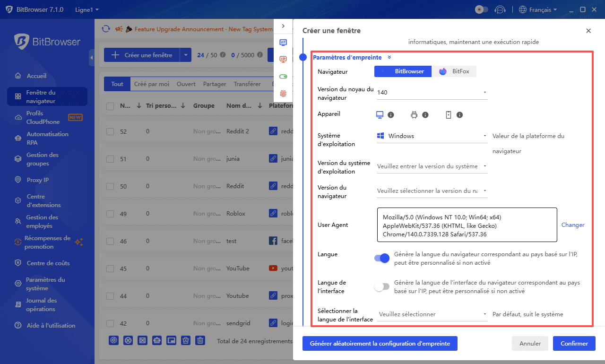The image size is (605, 364).
Task: Click the Changer link next to User Agent
Action: click(x=573, y=225)
